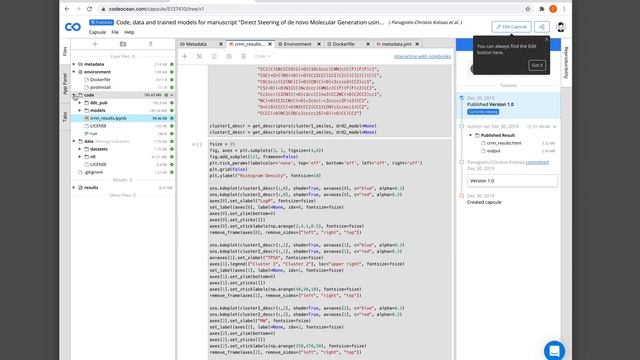Bookmark this page with the star icon
Screen dimensions: 640x360
(x=527, y=9)
